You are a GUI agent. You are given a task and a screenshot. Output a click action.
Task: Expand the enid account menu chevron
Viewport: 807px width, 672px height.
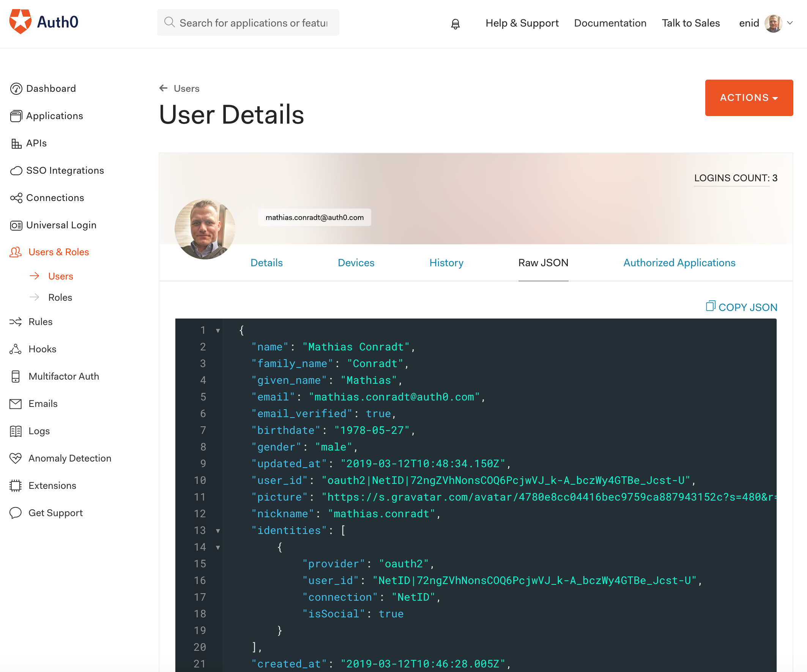pos(790,23)
